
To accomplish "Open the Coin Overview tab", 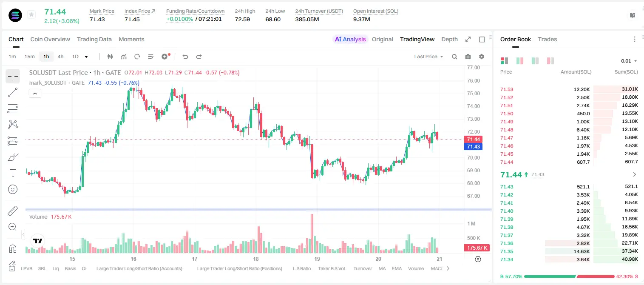I will click(x=50, y=39).
